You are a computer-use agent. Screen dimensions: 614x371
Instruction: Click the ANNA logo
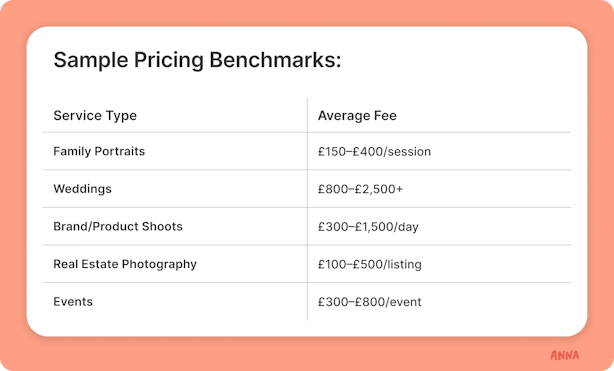click(x=564, y=355)
